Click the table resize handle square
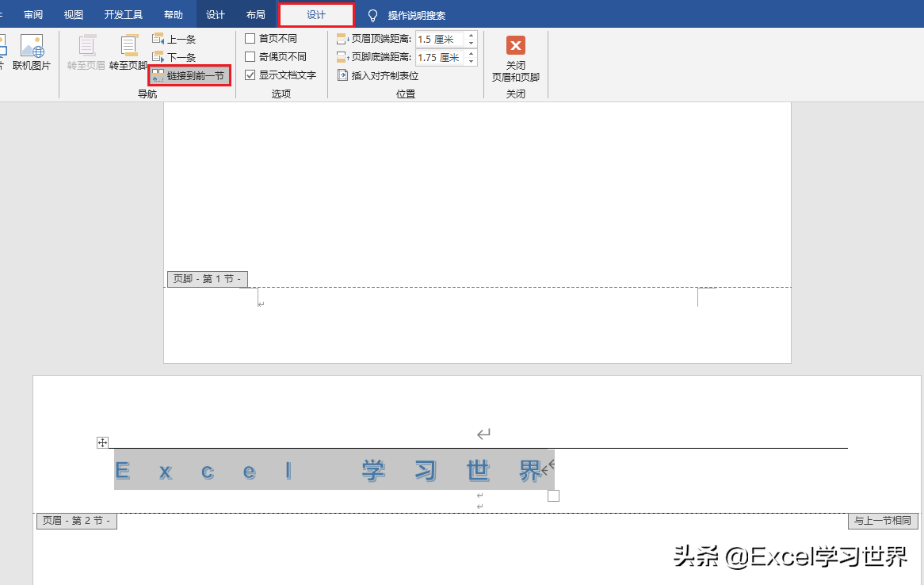This screenshot has height=585, width=924. point(553,496)
